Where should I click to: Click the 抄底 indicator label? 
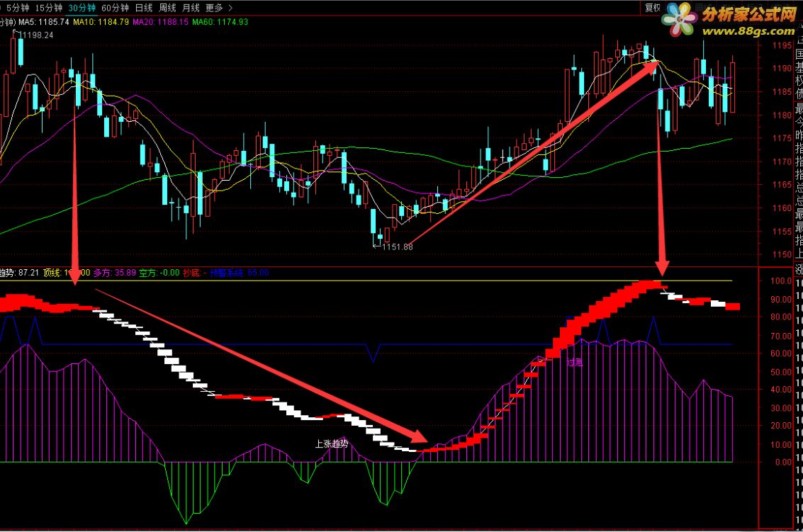pos(193,273)
